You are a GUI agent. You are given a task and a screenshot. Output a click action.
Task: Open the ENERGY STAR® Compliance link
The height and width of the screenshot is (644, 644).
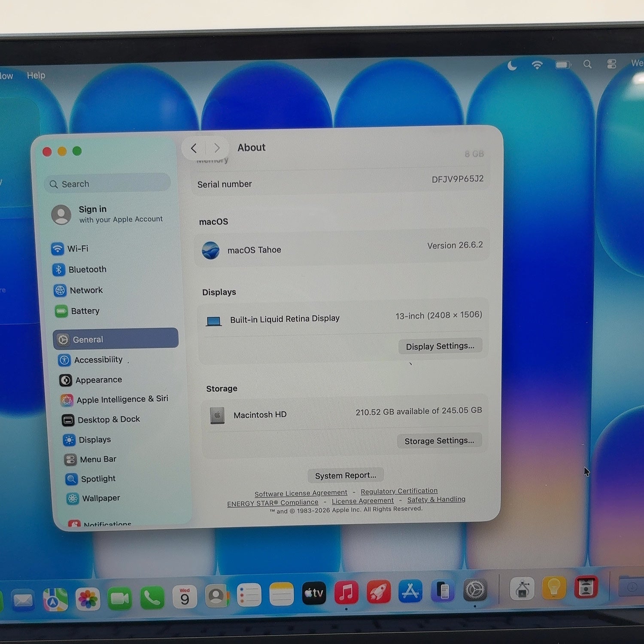(x=273, y=503)
